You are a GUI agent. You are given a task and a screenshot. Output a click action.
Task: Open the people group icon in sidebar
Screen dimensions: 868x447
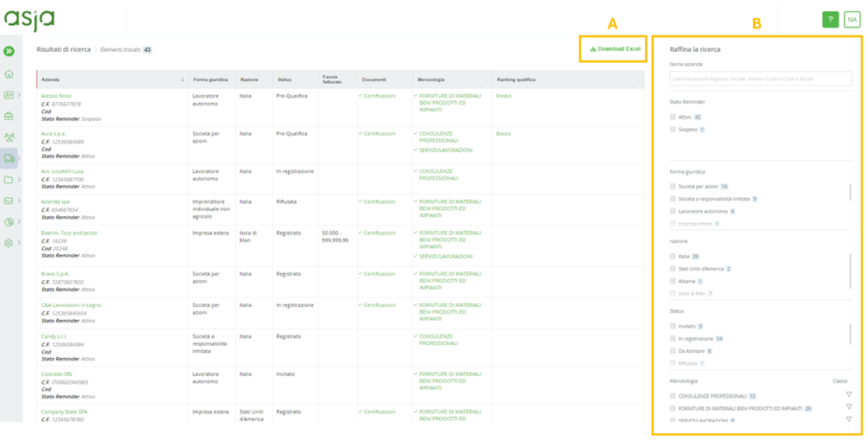[9, 137]
